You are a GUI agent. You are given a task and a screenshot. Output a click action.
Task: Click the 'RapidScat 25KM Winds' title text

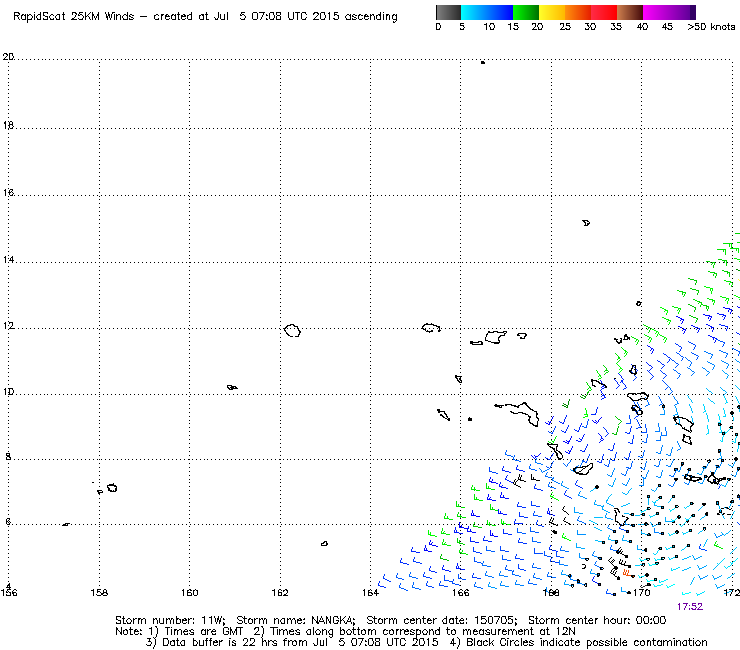(x=74, y=17)
